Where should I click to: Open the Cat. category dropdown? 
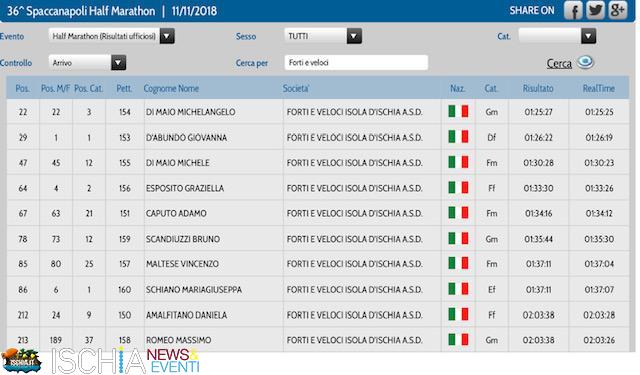click(588, 36)
